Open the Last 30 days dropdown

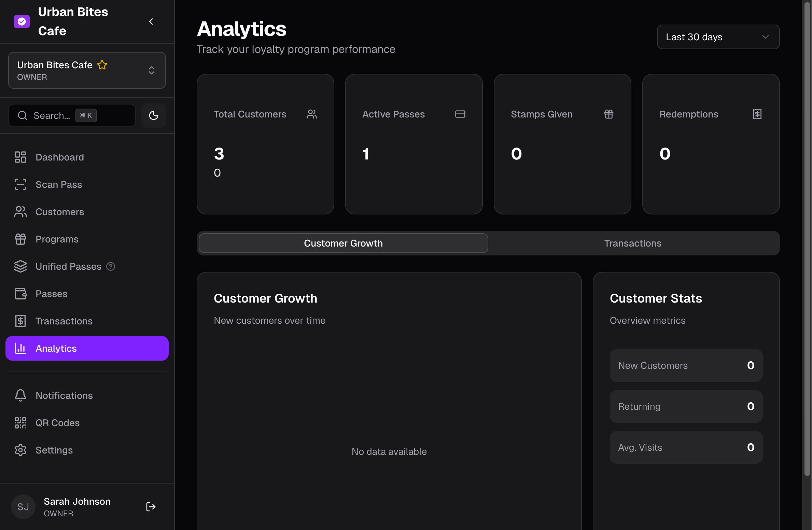718,37
